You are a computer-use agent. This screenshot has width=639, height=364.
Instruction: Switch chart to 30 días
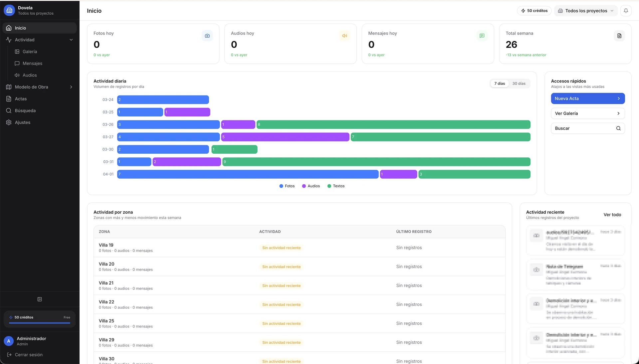[519, 84]
